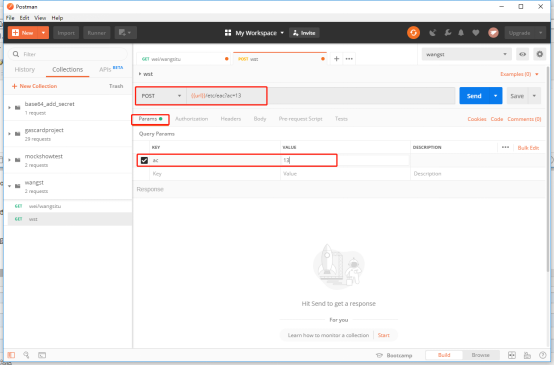Image resolution: width=554 pixels, height=366 pixels.
Task: Open the POST method dropdown
Action: (161, 96)
